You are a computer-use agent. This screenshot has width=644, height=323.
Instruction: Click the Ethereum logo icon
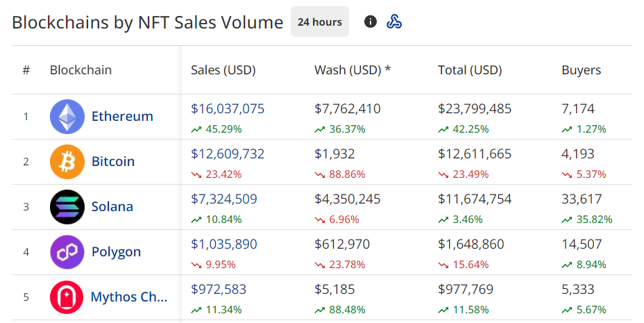[x=67, y=117]
